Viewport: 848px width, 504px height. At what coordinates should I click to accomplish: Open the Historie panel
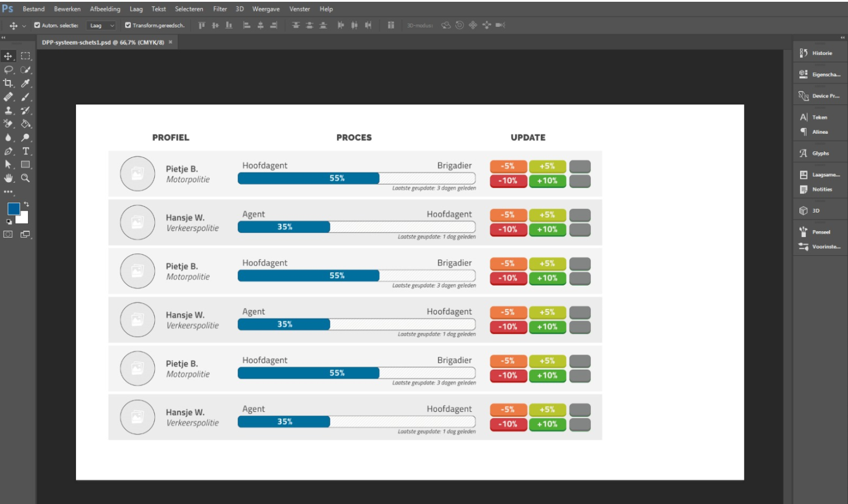pos(819,53)
